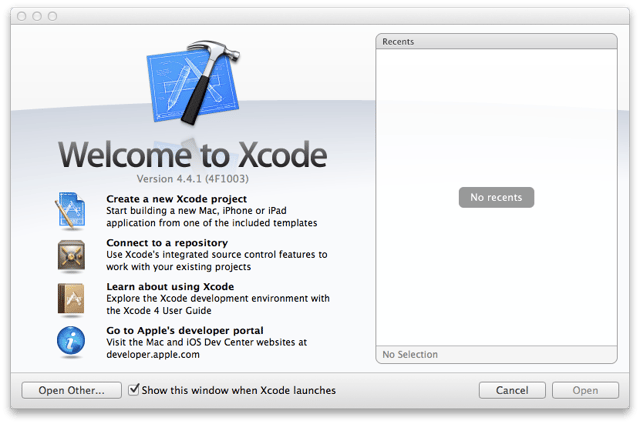Click the new Xcode project blueprint icon
This screenshot has height=424, width=640.
71,210
